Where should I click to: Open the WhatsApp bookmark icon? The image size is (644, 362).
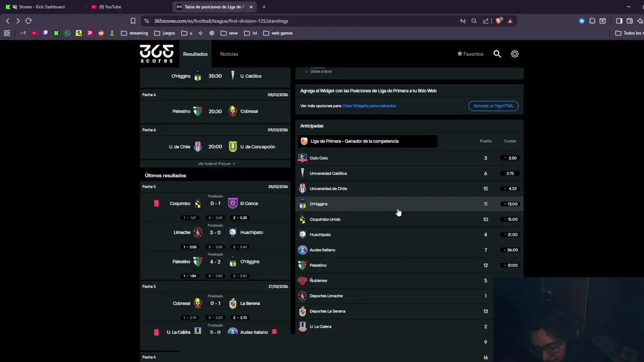coord(67,33)
